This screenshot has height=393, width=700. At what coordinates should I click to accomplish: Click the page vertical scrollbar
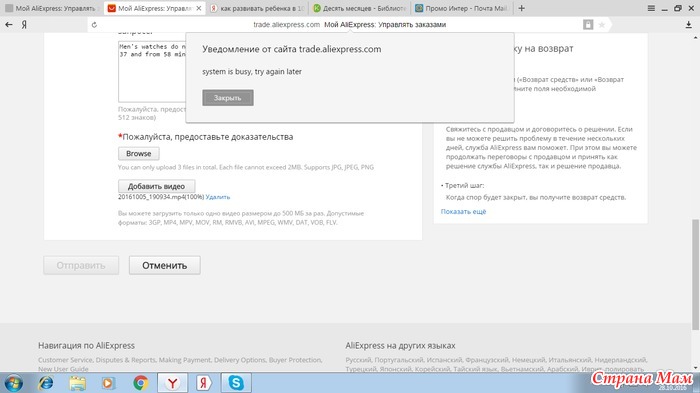click(x=695, y=274)
